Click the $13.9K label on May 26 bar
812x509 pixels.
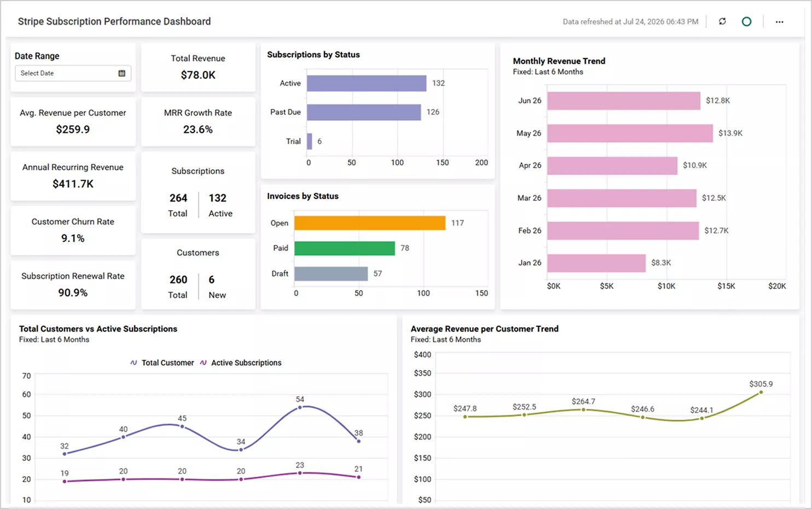(730, 134)
